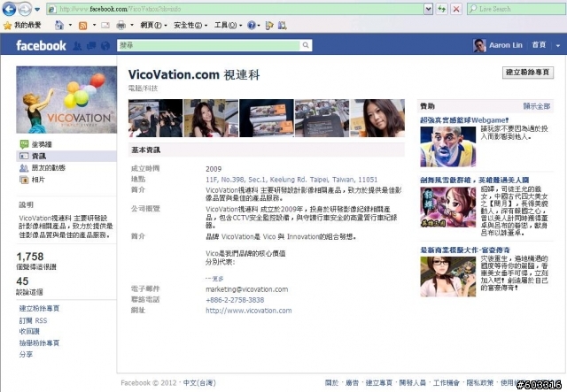
Task: Click 中文(台灣) language link in footer
Action: pyautogui.click(x=199, y=382)
